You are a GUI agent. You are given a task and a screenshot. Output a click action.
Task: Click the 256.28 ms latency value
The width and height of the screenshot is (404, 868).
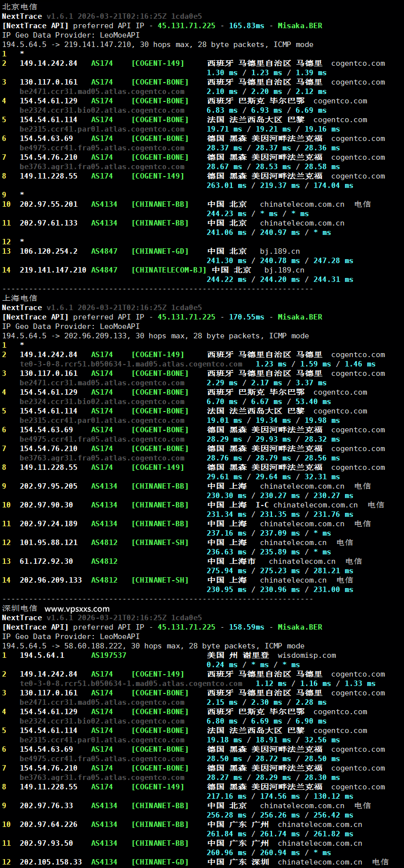click(226, 815)
